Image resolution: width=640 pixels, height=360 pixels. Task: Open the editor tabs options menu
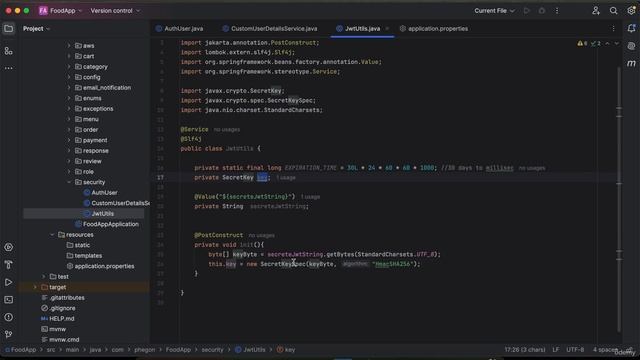613,29
